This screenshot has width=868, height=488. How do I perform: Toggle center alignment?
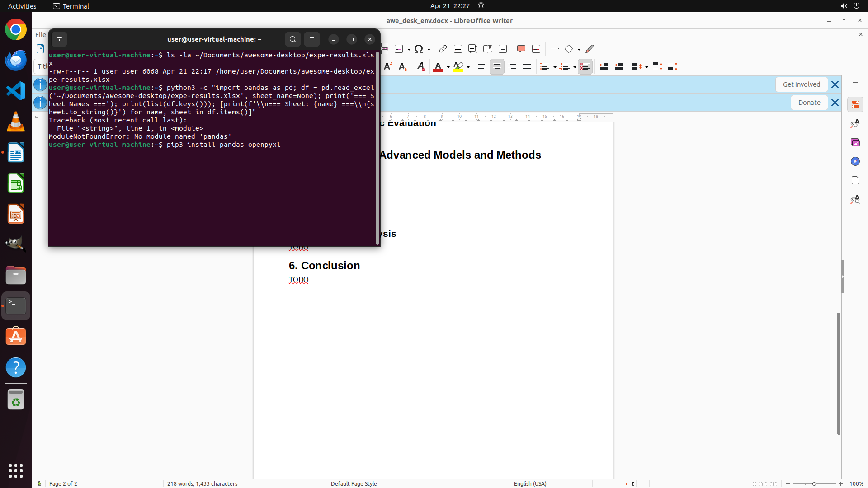497,66
